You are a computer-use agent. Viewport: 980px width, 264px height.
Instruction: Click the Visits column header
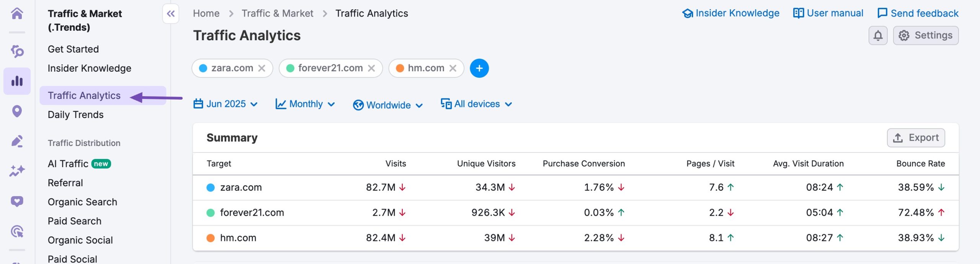(396, 164)
